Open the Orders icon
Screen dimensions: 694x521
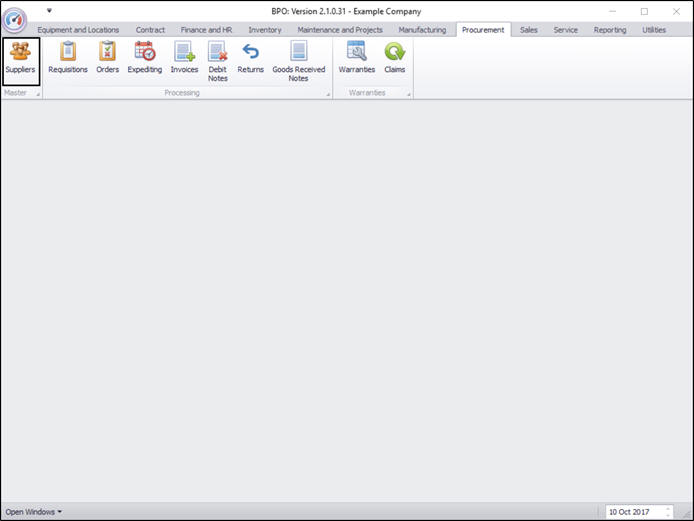(x=108, y=58)
